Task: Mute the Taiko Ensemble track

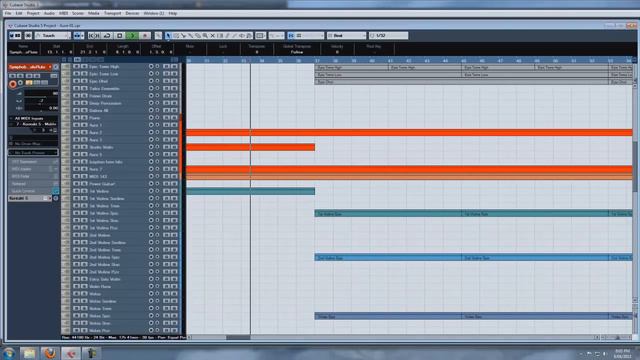Action: (76, 89)
